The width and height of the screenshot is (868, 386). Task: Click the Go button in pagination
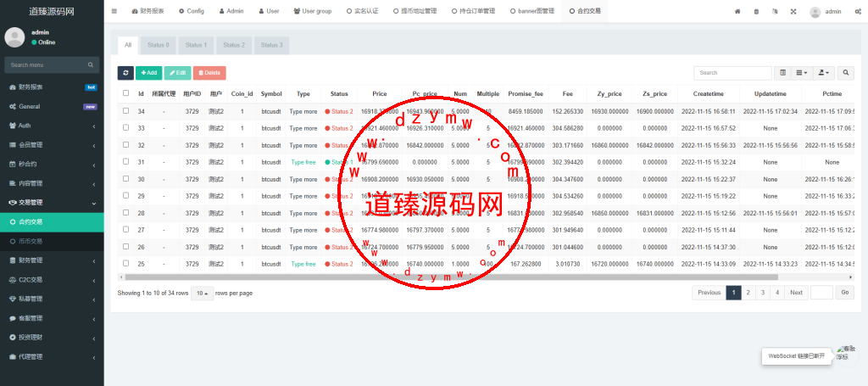pyautogui.click(x=845, y=293)
